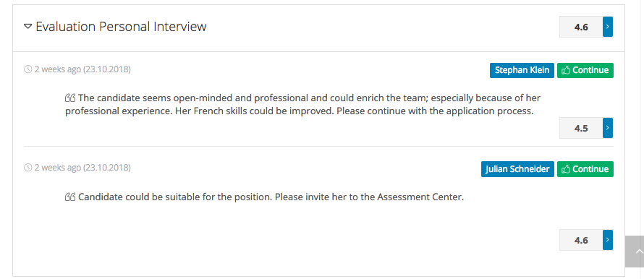This screenshot has height=279, width=644.
Task: Click the timestamp text on Stephan Klein's evaluation
Action: click(82, 69)
